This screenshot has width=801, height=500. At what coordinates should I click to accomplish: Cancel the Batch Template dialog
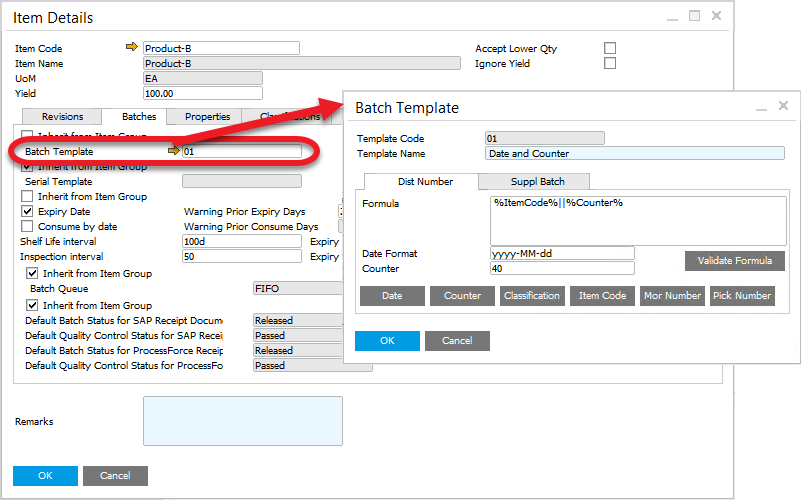point(457,341)
